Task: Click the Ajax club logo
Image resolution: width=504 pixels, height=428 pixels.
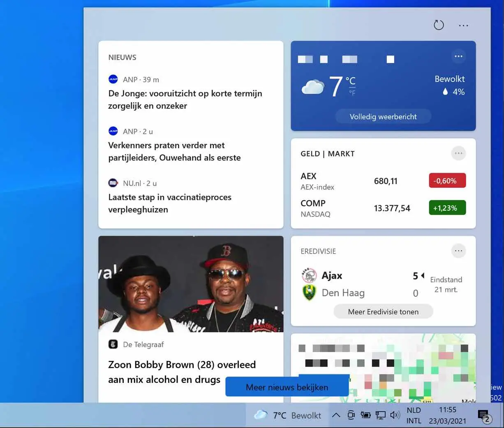Action: 309,275
